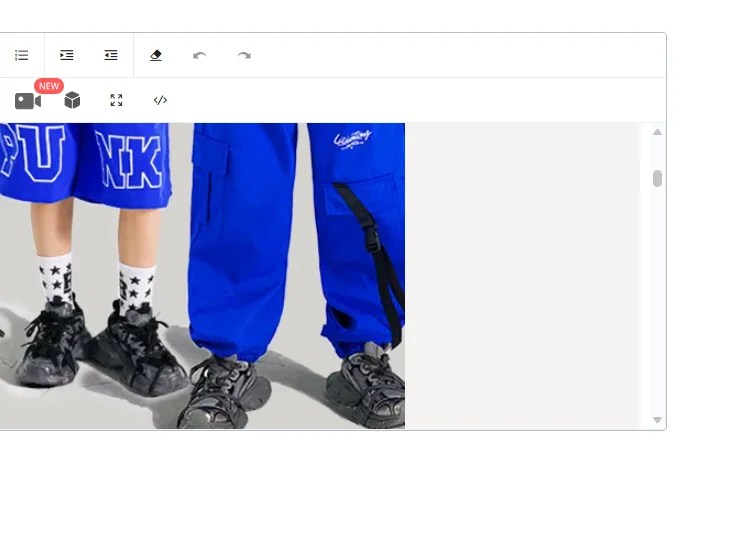Undo the last edit
Image resolution: width=754 pixels, height=533 pixels.
click(x=200, y=55)
